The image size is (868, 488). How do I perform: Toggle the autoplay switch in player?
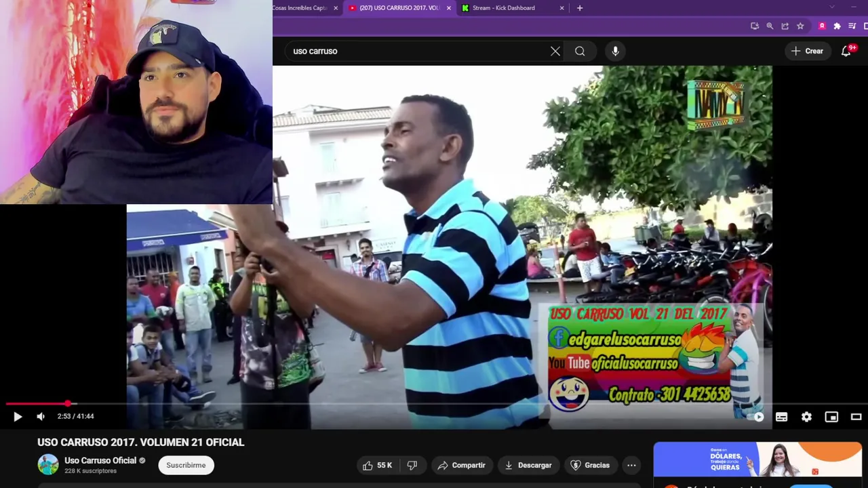coord(757,417)
